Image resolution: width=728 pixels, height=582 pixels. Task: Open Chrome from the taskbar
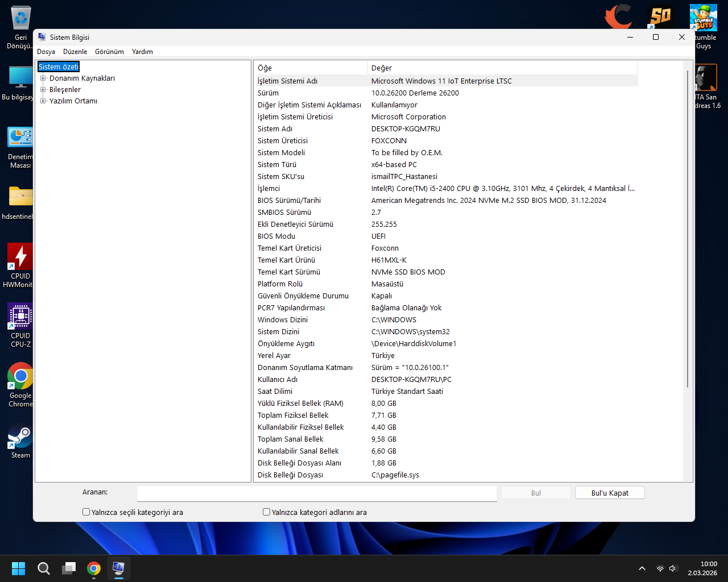coord(94,568)
